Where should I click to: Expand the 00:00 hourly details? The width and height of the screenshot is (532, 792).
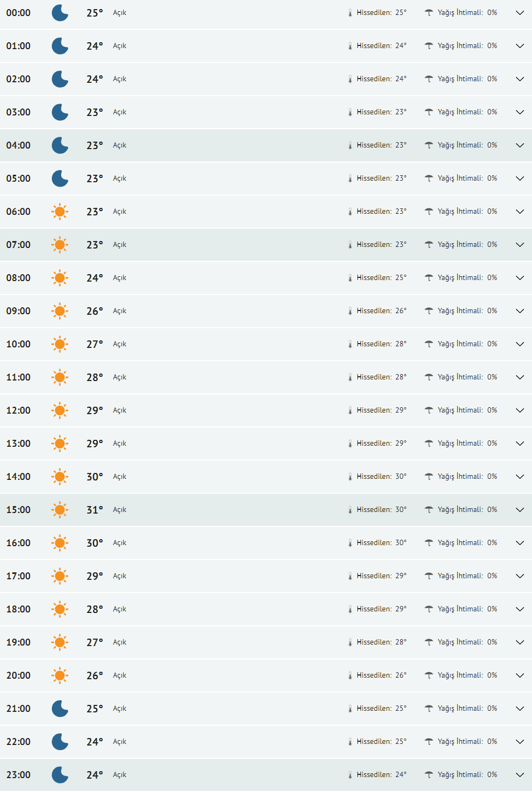[520, 13]
